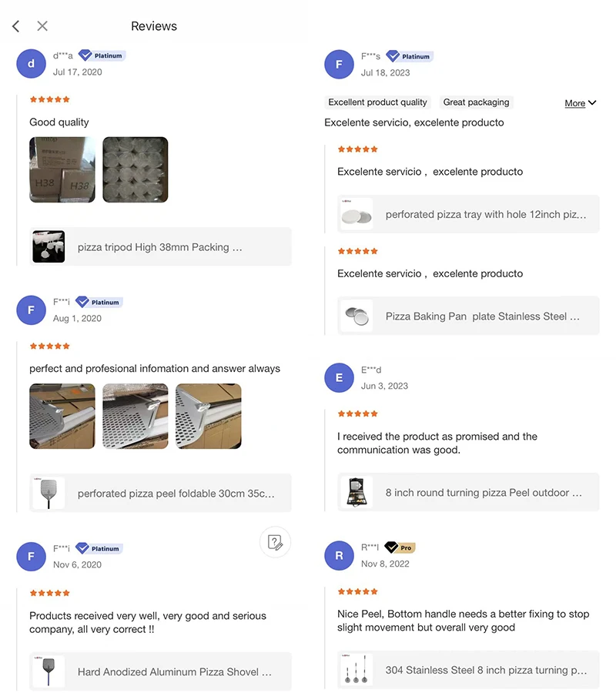Open 8 inch round turning pizza Peel product
The image size is (616, 693).
click(468, 493)
